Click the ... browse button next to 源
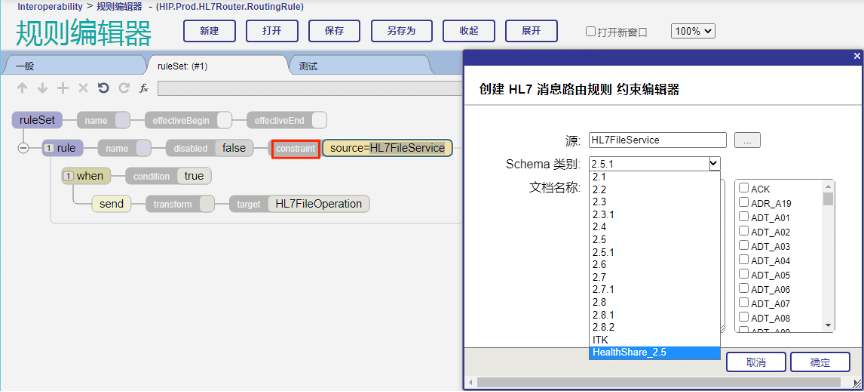Screen dimensions: 864x392 coord(747,140)
